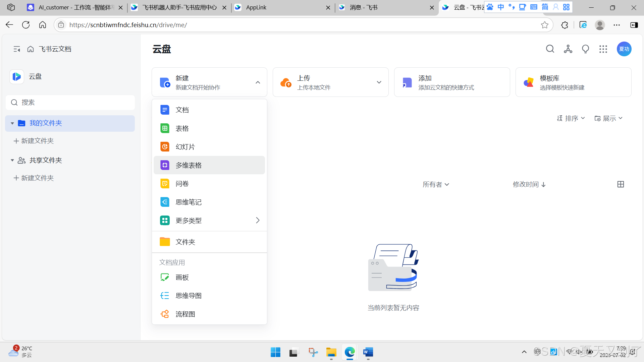Screen dimensions: 644x362
Task: Click the 模板库 template library card
Action: (573, 82)
